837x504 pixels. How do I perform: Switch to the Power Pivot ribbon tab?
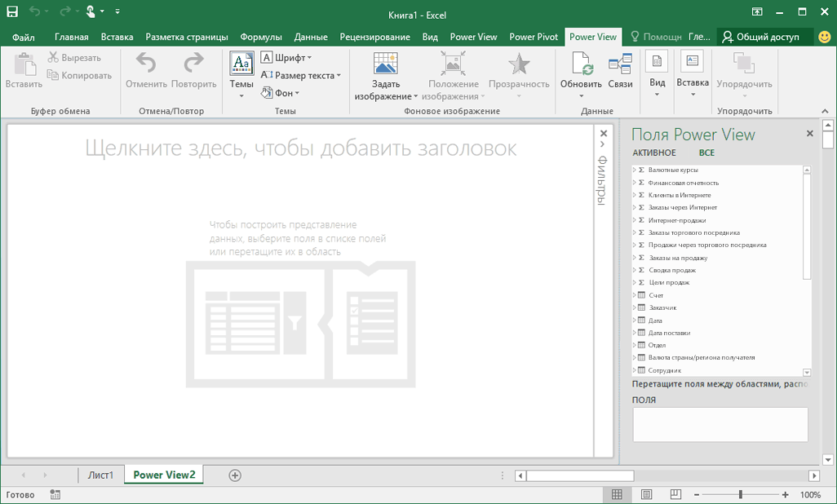(x=534, y=37)
